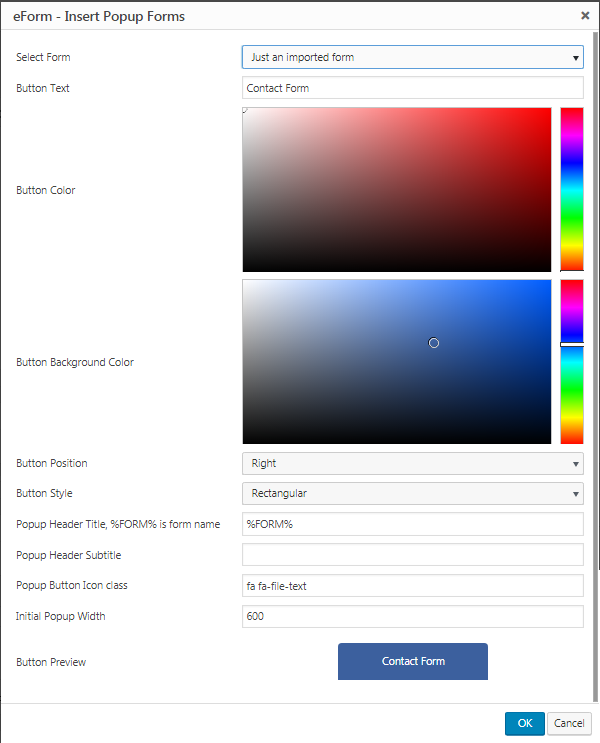Pick a shade in Button Background Color area
This screenshot has height=743, width=600.
pyautogui.click(x=397, y=362)
